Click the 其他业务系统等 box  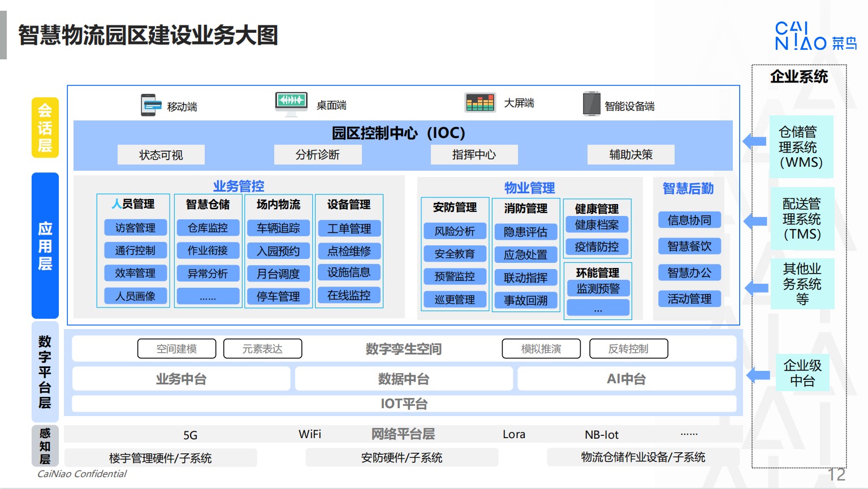pyautogui.click(x=802, y=284)
